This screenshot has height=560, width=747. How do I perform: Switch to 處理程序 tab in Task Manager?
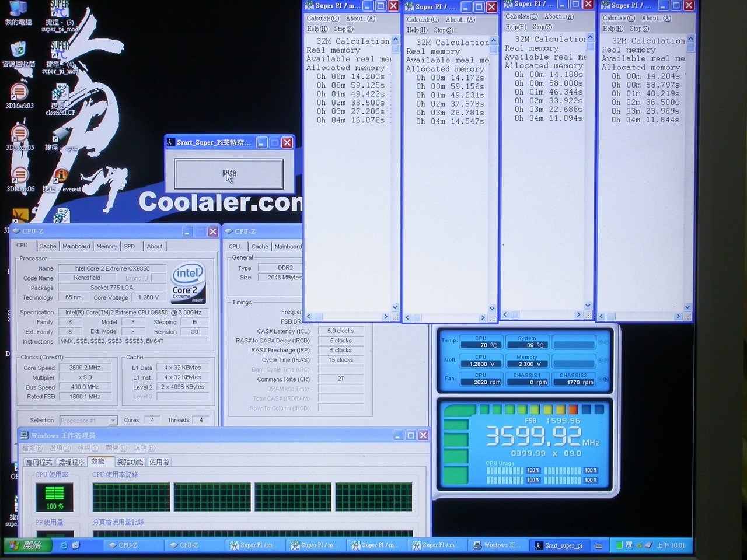[x=71, y=462]
